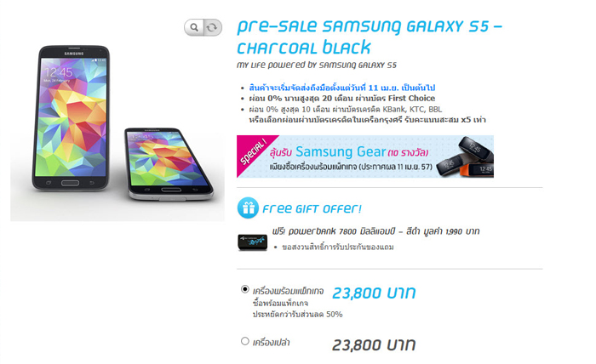Click the magnifier zoom icon
The image size is (596, 364).
194,27
